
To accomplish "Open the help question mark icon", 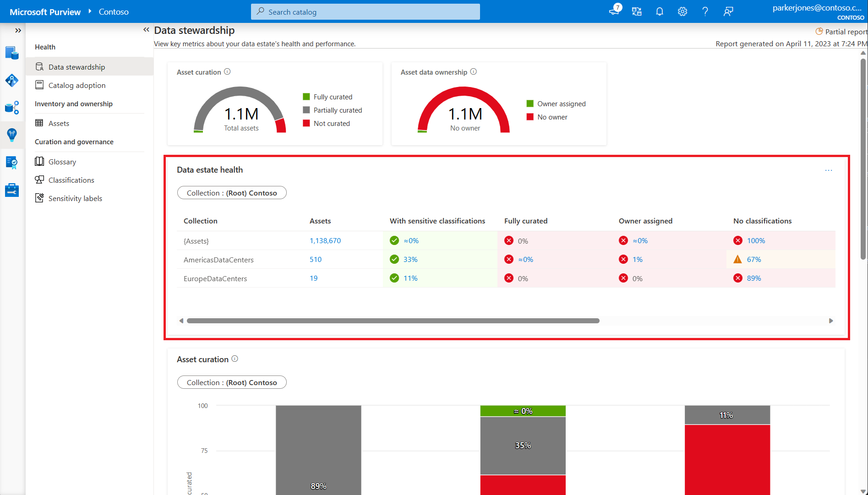I will 705,11.
